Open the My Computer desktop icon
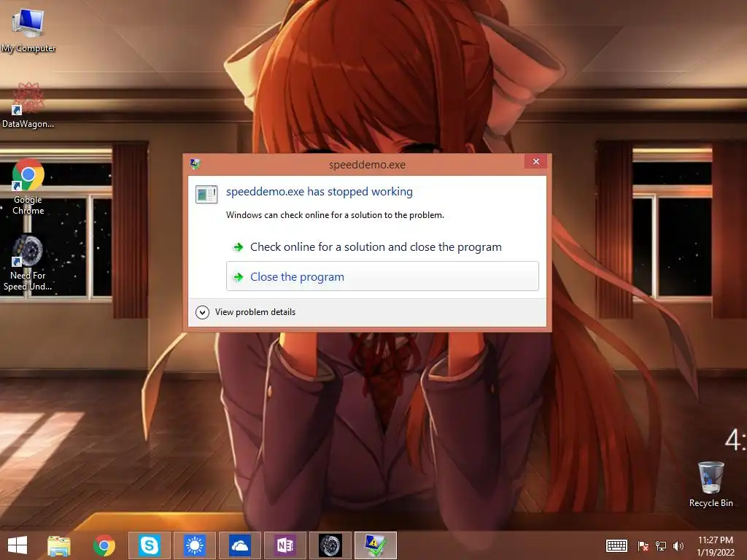 [x=28, y=29]
